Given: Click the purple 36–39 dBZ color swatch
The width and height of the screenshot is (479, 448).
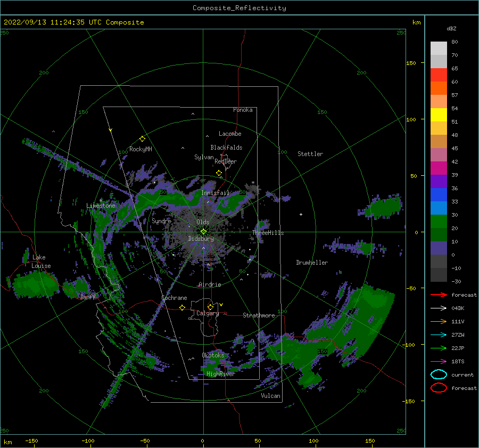Looking at the screenshot, I should (439, 181).
